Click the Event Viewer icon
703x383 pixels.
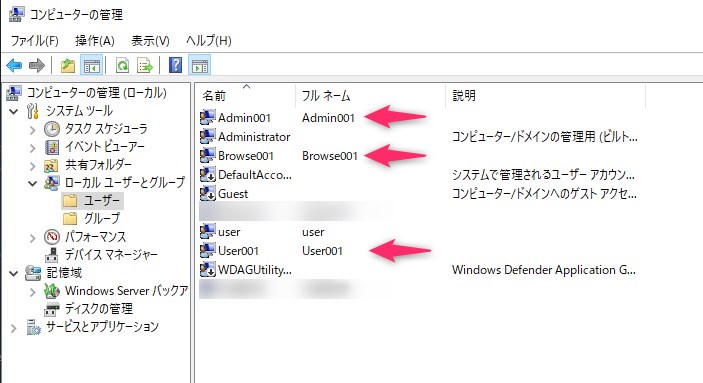tap(52, 147)
